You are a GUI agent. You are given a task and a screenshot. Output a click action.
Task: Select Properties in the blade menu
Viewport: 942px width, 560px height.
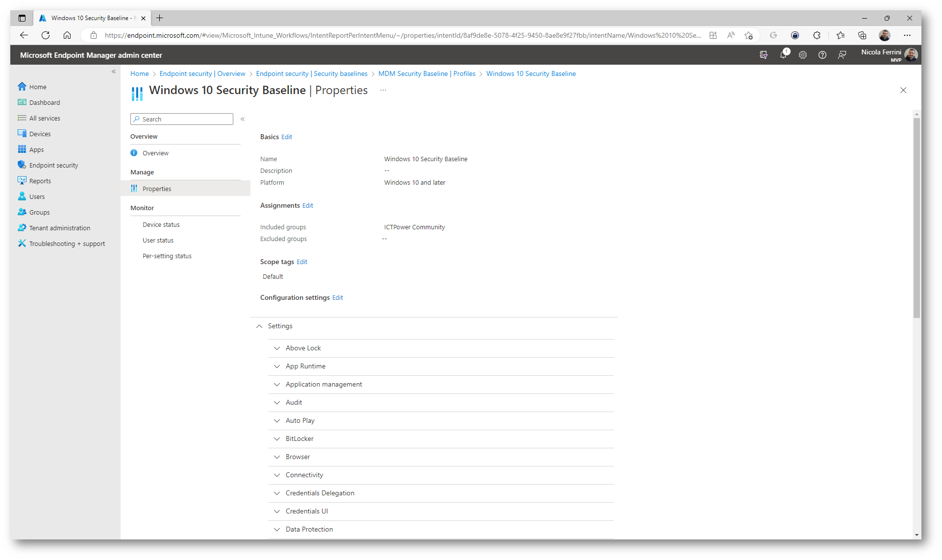tap(185, 189)
